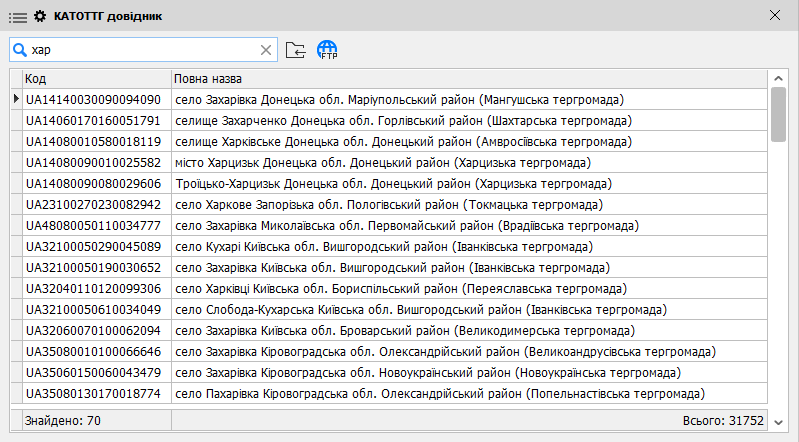Select code UA32100050190030652
Image resolution: width=799 pixels, height=442 pixels.
[x=93, y=268]
